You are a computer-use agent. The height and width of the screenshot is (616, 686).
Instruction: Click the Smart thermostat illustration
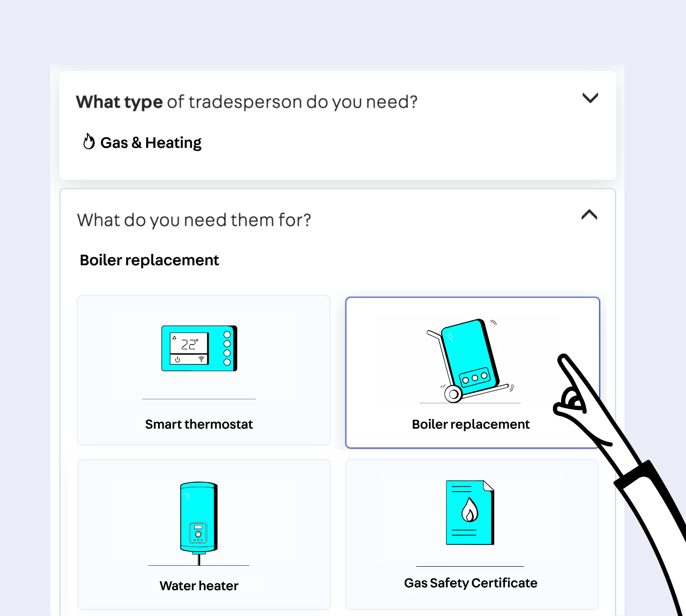pyautogui.click(x=199, y=348)
